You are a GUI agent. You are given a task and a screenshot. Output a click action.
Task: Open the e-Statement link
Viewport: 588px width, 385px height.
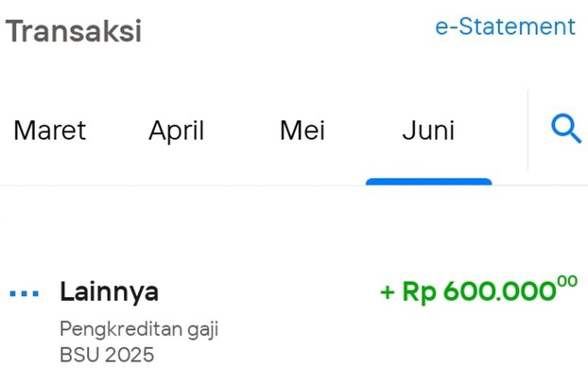[x=505, y=26]
